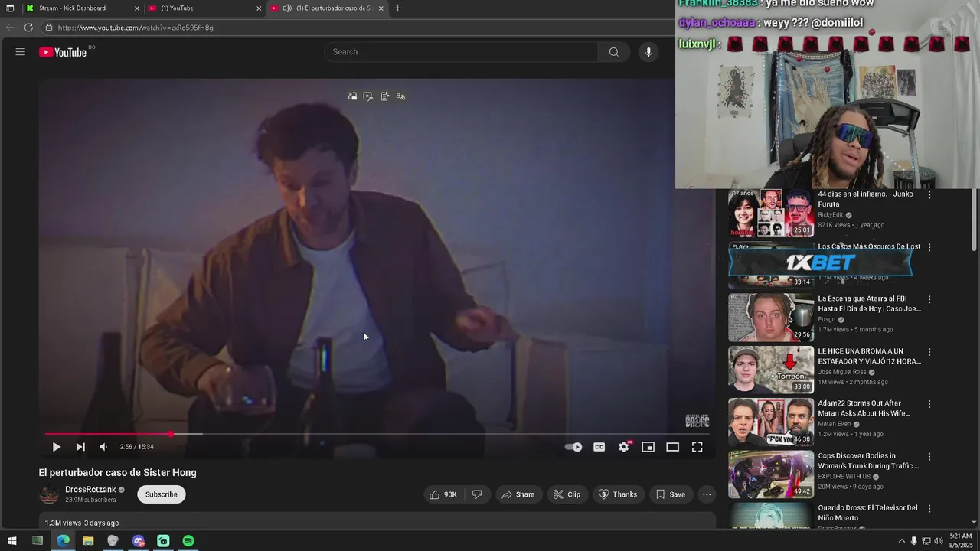Open options for La Escena que Aterra
This screenshot has width=980, height=551.
pyautogui.click(x=929, y=300)
